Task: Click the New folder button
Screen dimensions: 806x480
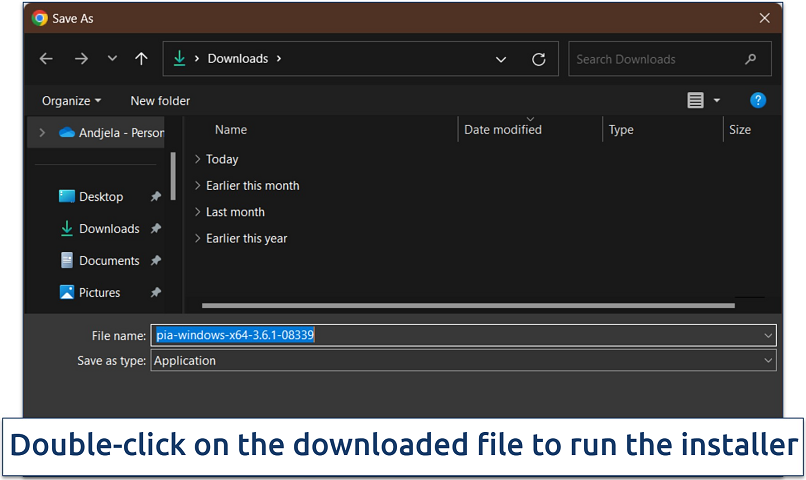Action: click(160, 101)
